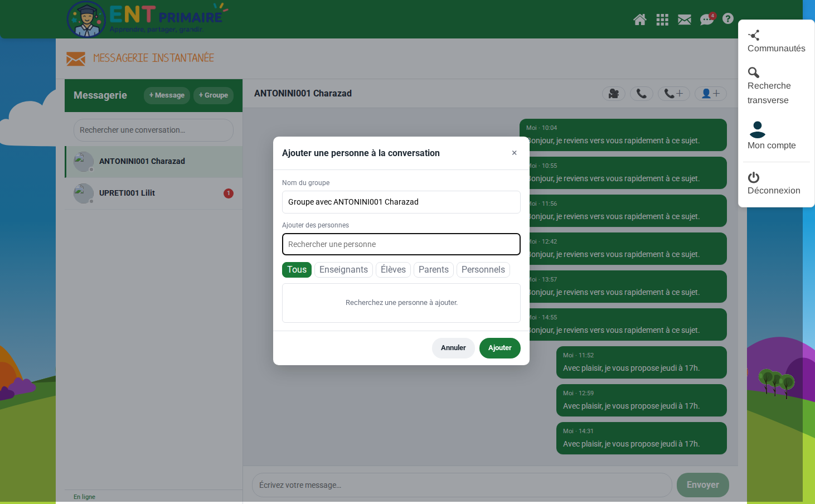Image resolution: width=815 pixels, height=504 pixels.
Task: Click the + Groupe button
Action: click(214, 95)
